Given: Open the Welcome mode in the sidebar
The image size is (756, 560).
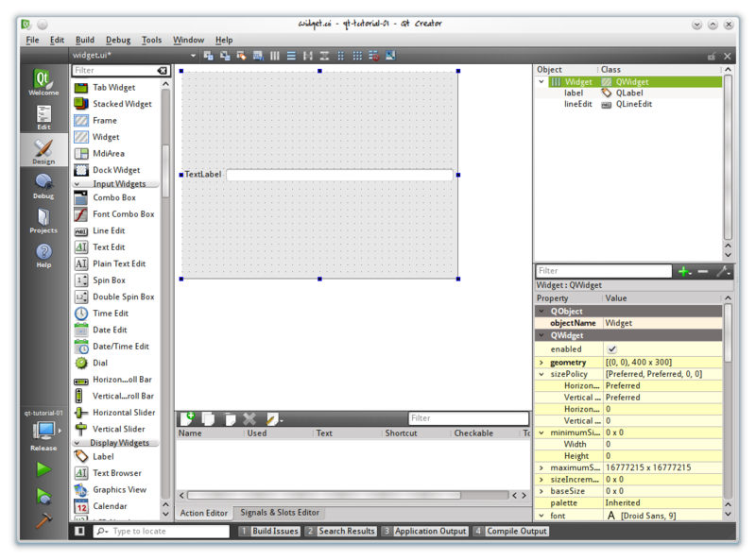Looking at the screenshot, I should [43, 82].
